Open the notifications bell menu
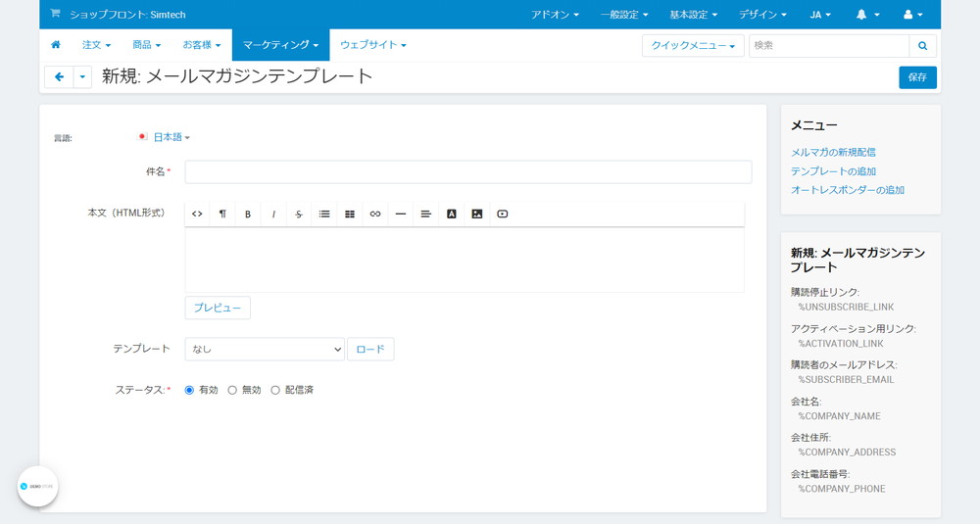Image resolution: width=980 pixels, height=524 pixels. [x=867, y=15]
